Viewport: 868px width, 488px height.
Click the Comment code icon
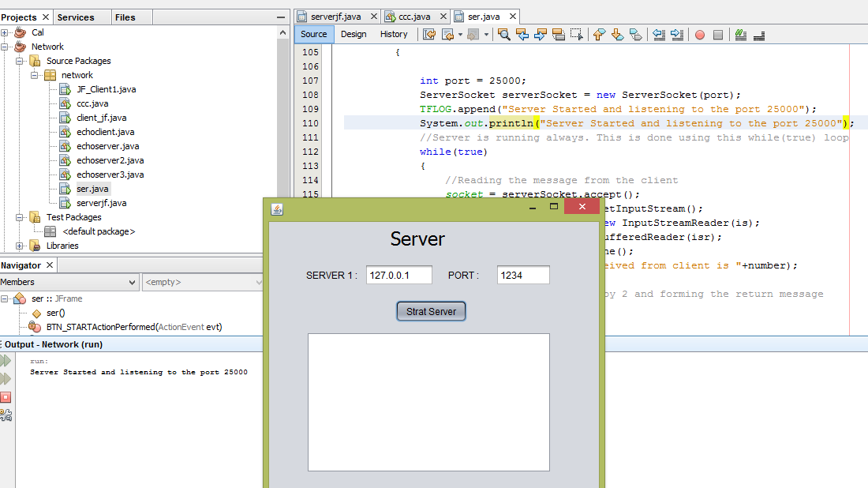740,34
